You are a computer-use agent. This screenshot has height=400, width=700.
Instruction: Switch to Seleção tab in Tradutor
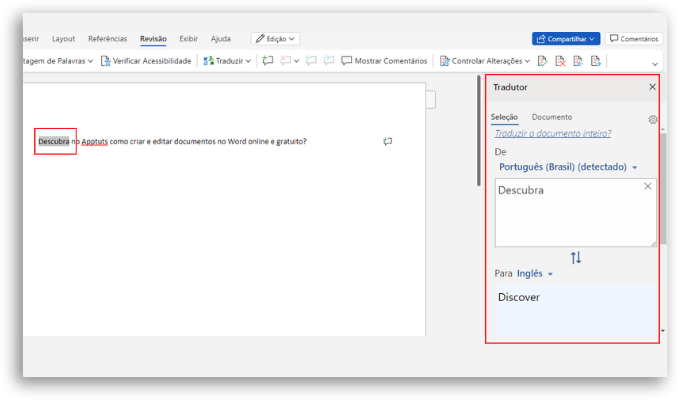coord(504,117)
